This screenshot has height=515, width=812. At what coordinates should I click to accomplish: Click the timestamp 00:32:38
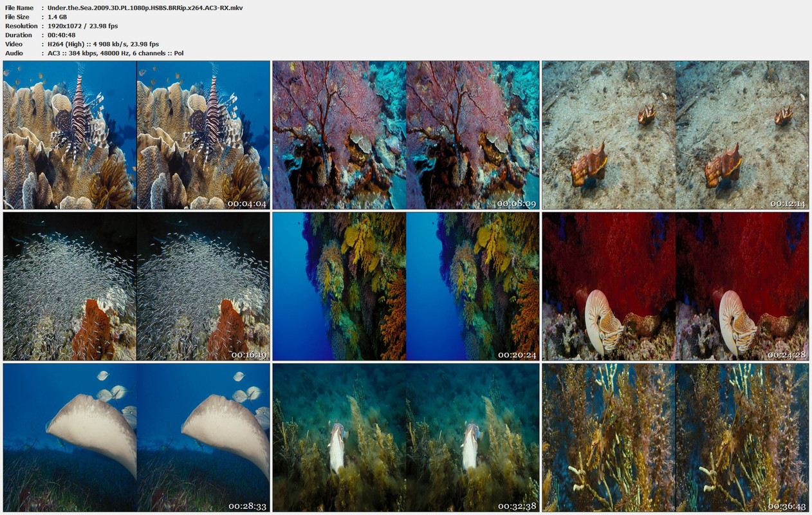coord(517,506)
